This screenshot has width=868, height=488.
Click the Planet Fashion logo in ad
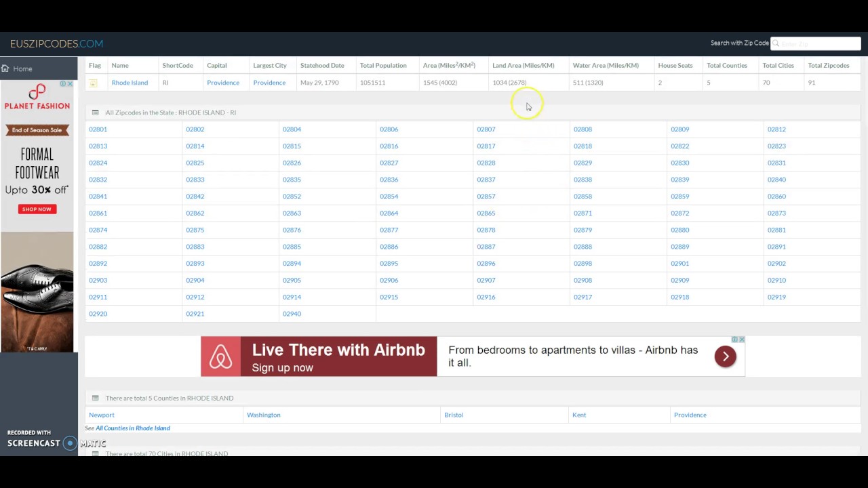[x=37, y=96]
